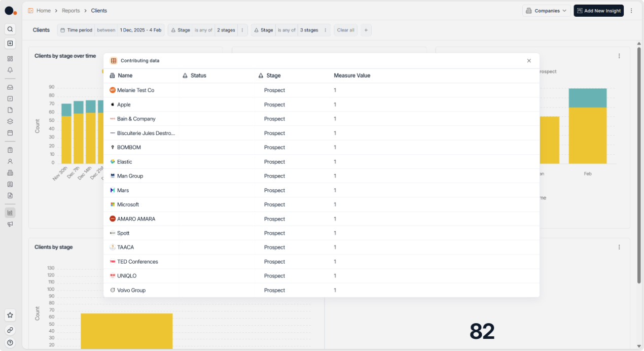The height and width of the screenshot is (351, 644).
Task: Select Bain & Company in the list
Action: [321, 119]
